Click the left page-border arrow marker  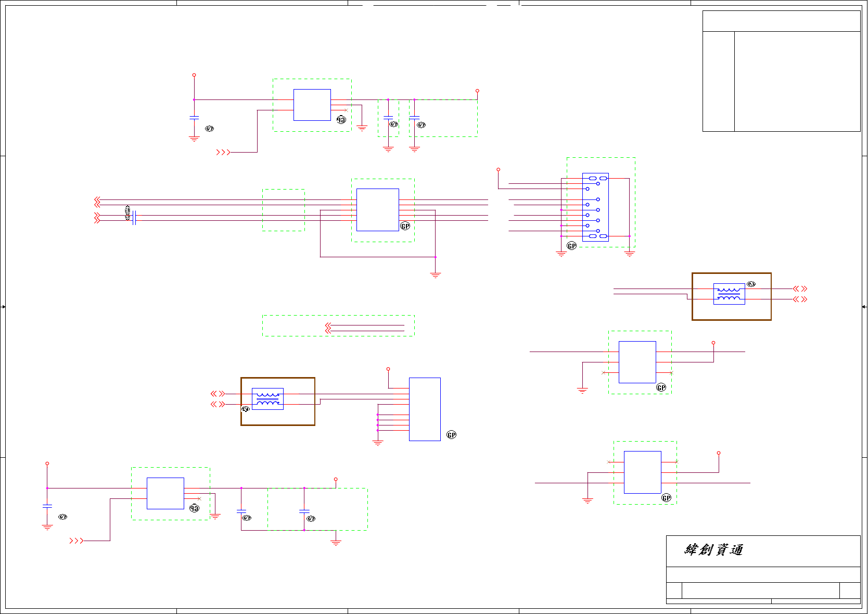[3, 307]
